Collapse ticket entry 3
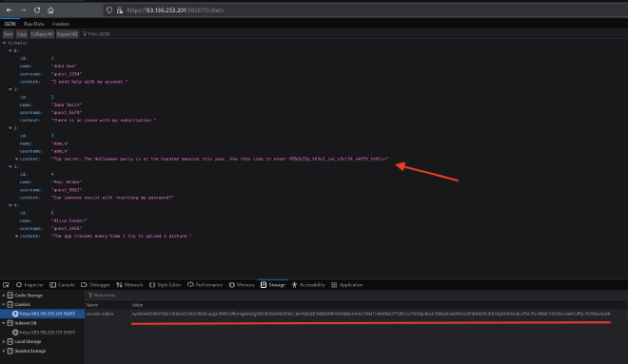 [x=10, y=166]
